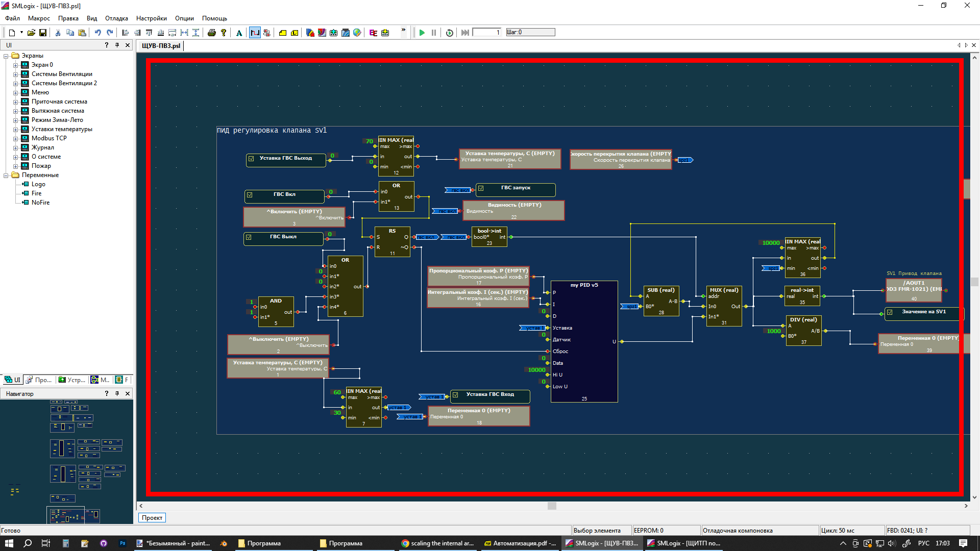Toggle the checkbox in the ГВС запуск block

click(x=481, y=188)
